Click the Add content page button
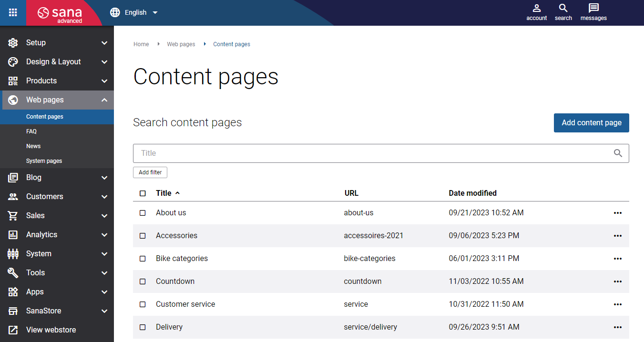This screenshot has height=342, width=644. (x=591, y=122)
